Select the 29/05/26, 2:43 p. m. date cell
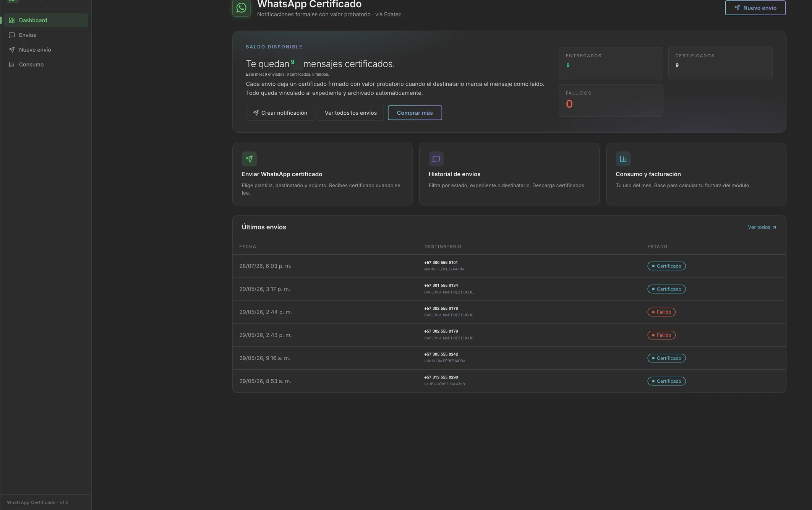The width and height of the screenshot is (812, 510). click(266, 335)
